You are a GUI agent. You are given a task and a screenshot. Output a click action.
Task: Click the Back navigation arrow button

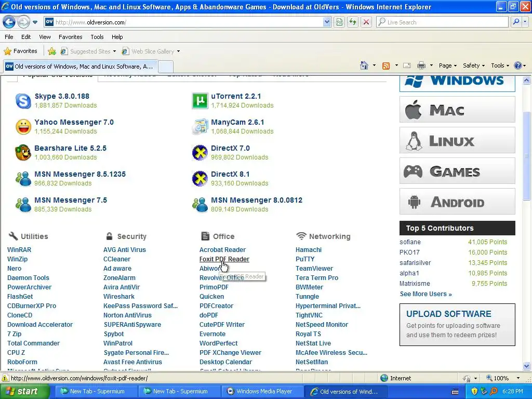(9, 22)
